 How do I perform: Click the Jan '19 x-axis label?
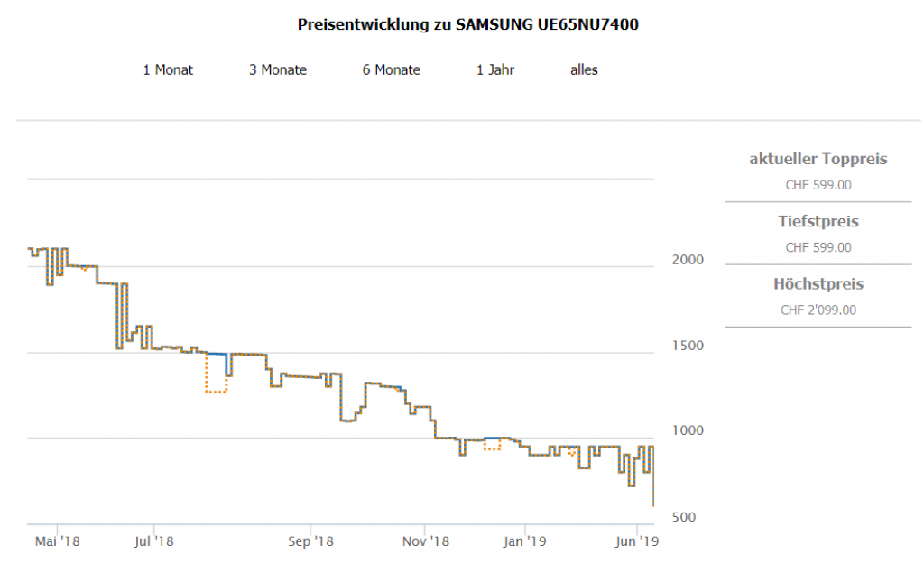tap(524, 541)
